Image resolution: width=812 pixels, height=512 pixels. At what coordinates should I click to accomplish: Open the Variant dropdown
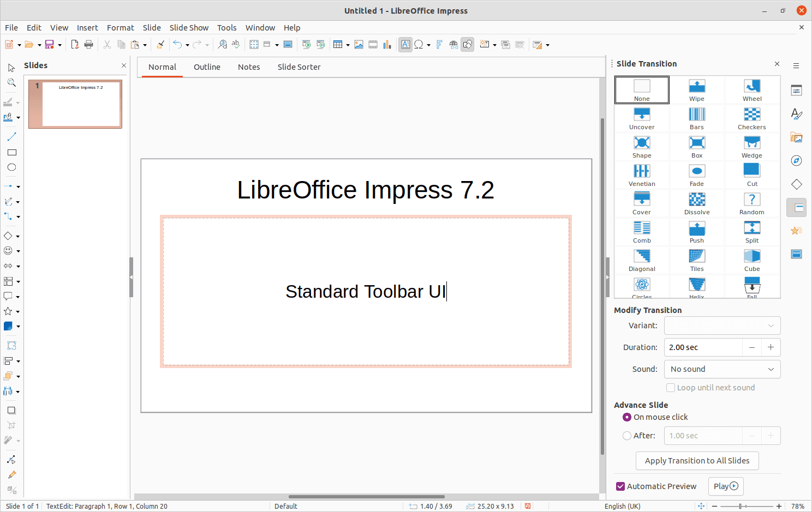click(x=722, y=326)
